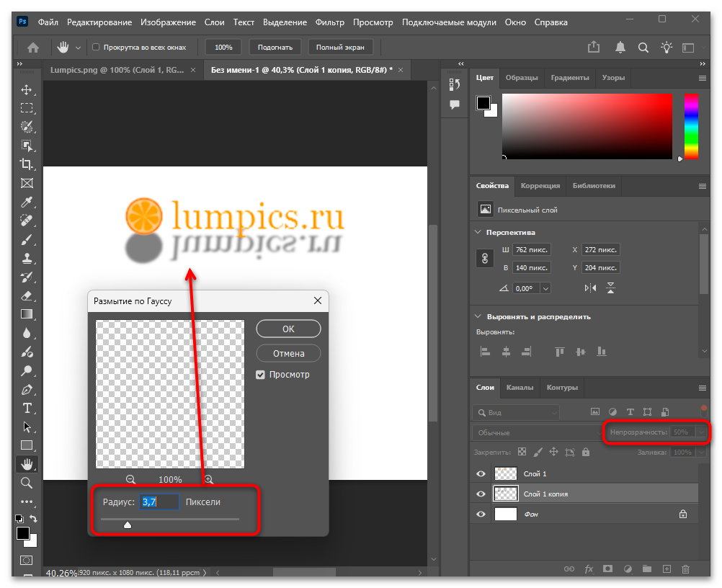Switch to the Каналы tab

[x=520, y=388]
